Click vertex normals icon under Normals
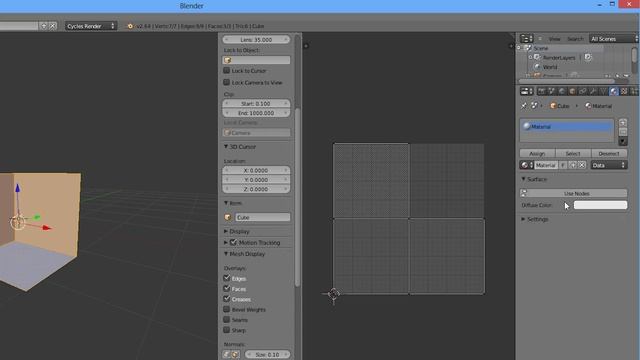The image size is (640, 360). pyautogui.click(x=227, y=355)
